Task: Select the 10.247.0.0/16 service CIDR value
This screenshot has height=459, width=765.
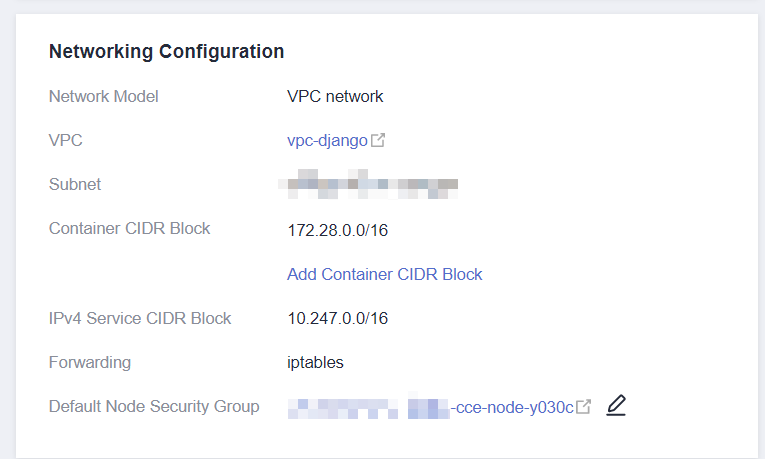Action: coord(337,319)
